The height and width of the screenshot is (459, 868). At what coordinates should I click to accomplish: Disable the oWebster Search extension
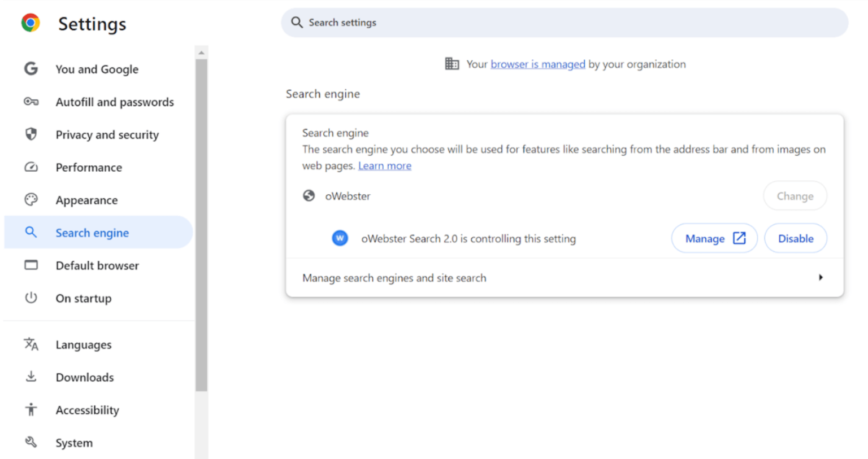coord(795,238)
